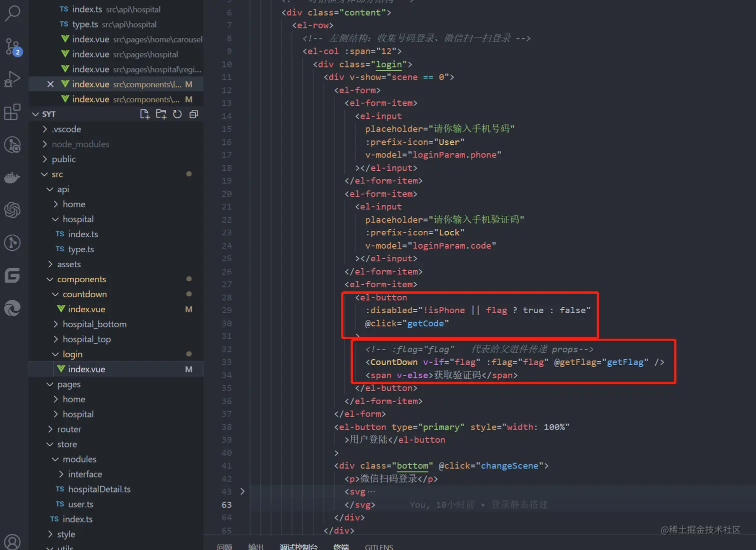Open the Git Graph sidebar icon
Screen dimensions: 756x550
[x=12, y=243]
